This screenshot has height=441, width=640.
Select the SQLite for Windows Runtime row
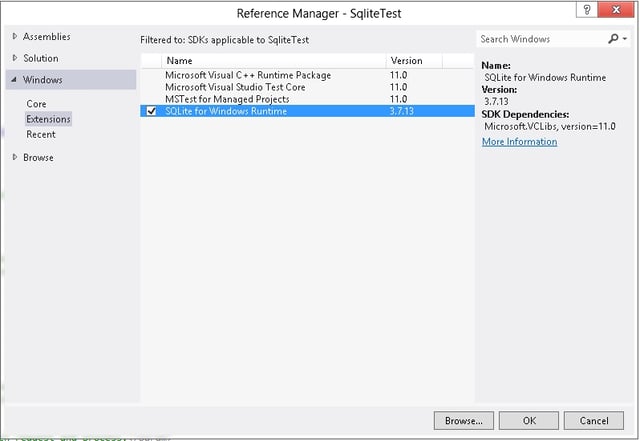pyautogui.click(x=307, y=111)
